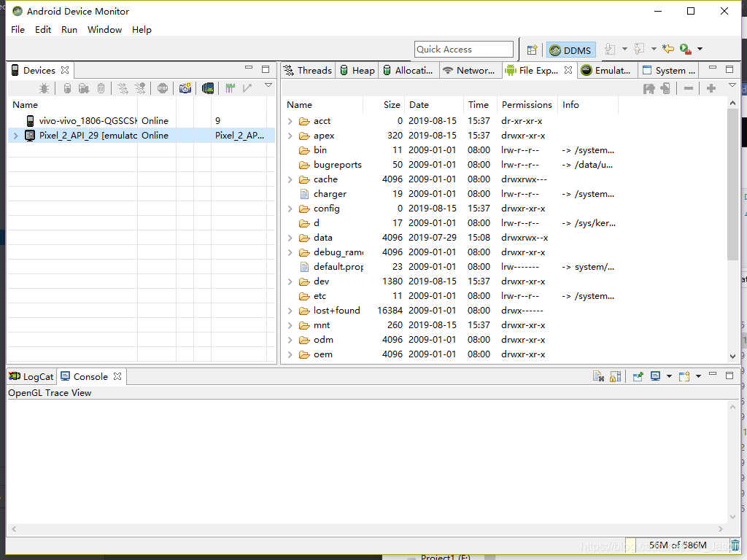This screenshot has width=747, height=560.
Task: Click the Run External Tools icon
Action: tap(686, 49)
